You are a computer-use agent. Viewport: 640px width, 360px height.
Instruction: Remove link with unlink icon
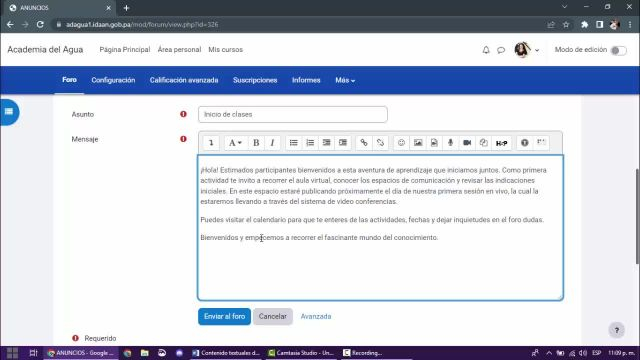coord(380,143)
